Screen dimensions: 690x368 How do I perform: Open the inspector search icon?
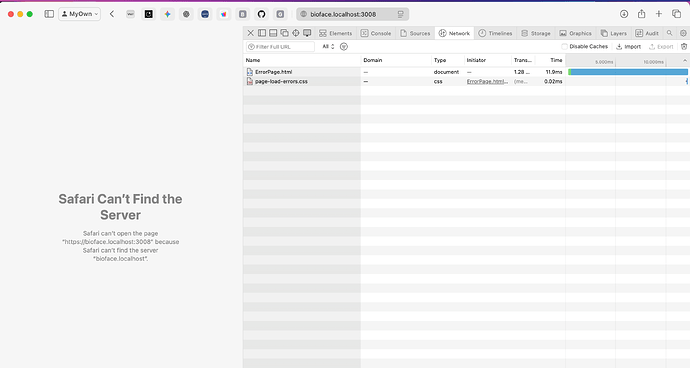(670, 33)
